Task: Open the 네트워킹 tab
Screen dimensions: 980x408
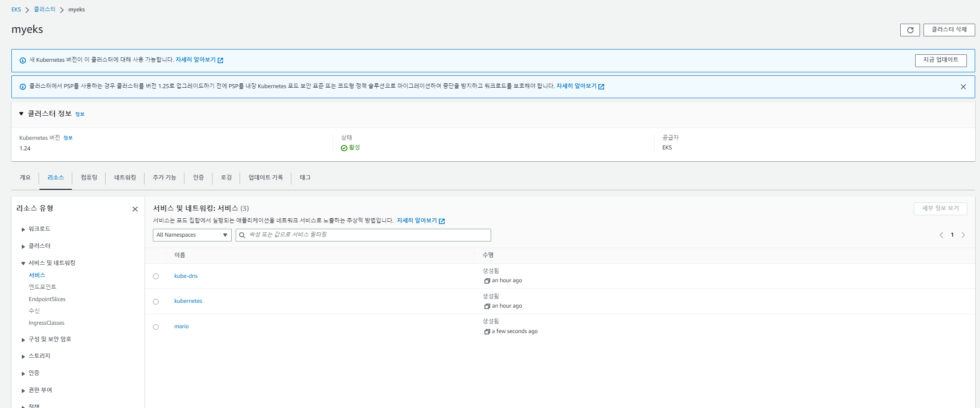Action: point(125,177)
